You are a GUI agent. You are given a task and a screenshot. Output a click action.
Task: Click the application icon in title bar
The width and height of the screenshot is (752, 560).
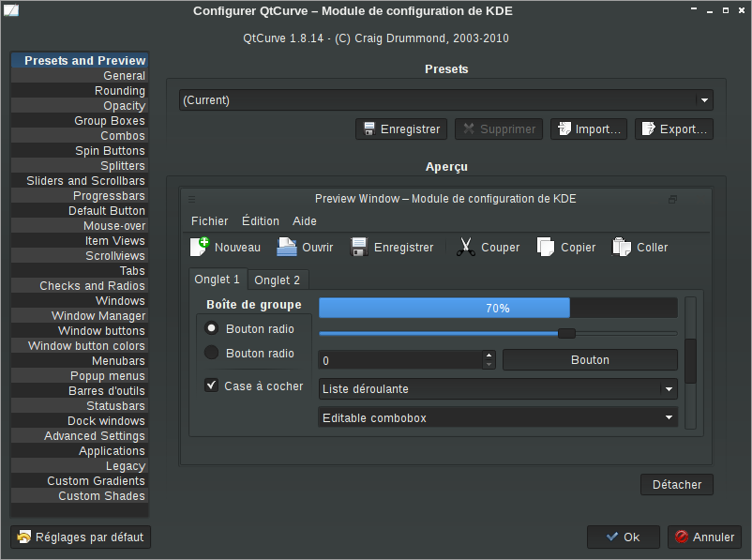tap(11, 10)
